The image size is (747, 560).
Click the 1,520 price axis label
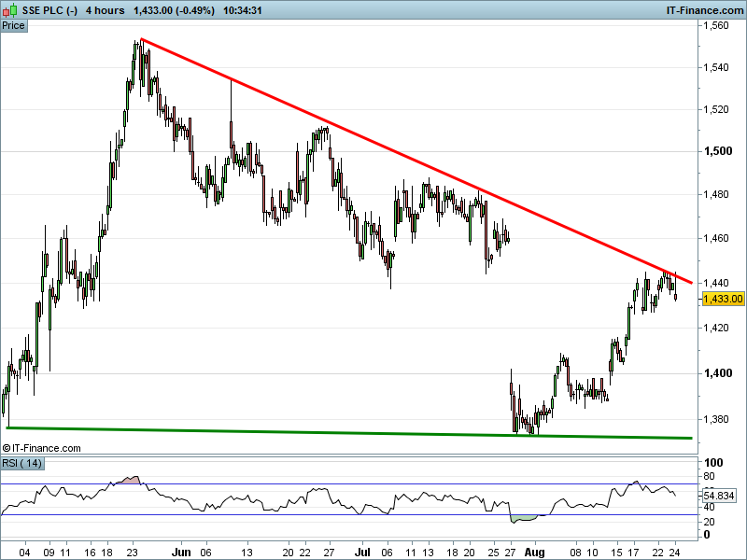(716, 109)
